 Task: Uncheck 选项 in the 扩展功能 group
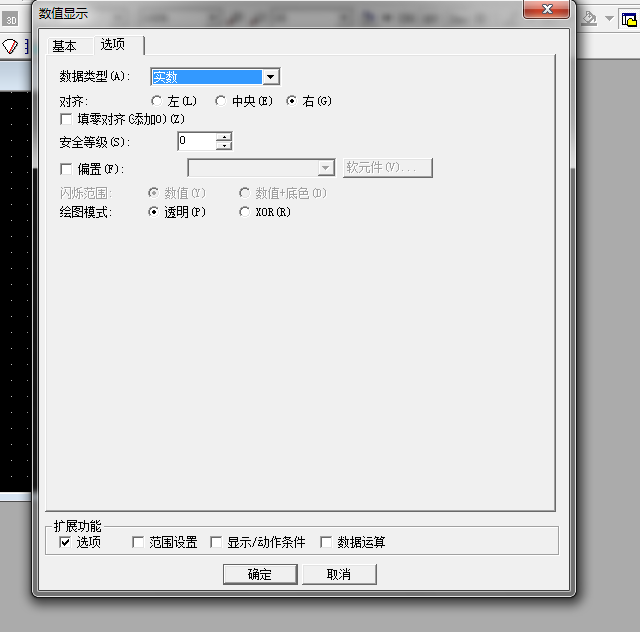[x=67, y=543]
